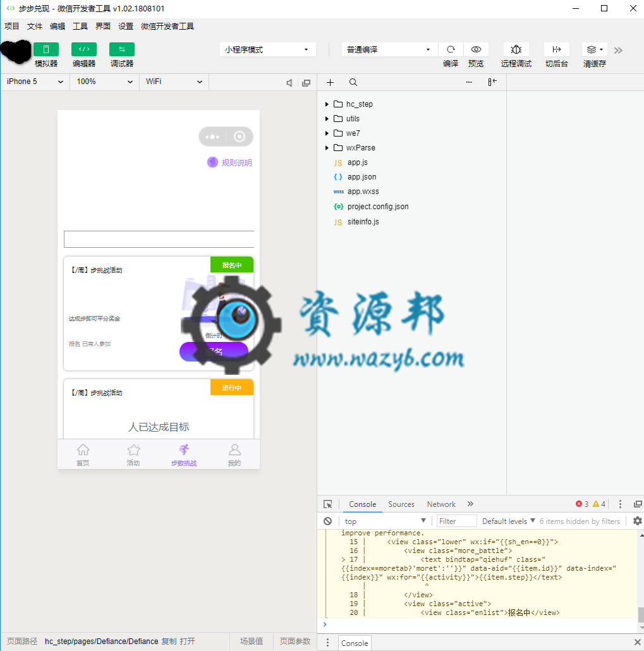Detach the simulator window icon

306,83
